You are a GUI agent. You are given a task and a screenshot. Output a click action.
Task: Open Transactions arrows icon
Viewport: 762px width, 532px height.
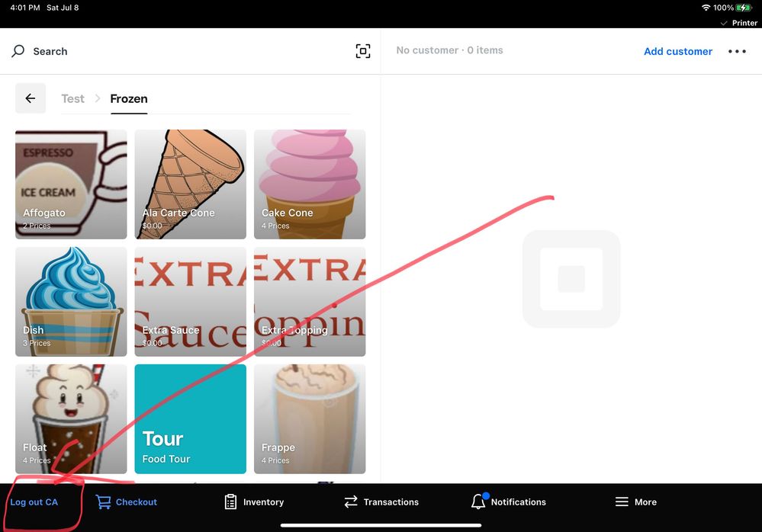click(351, 502)
